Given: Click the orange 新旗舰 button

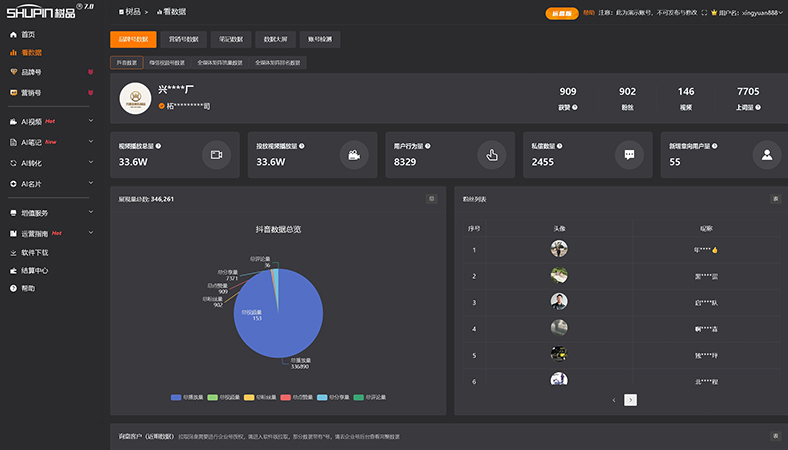Looking at the screenshot, I should [562, 14].
